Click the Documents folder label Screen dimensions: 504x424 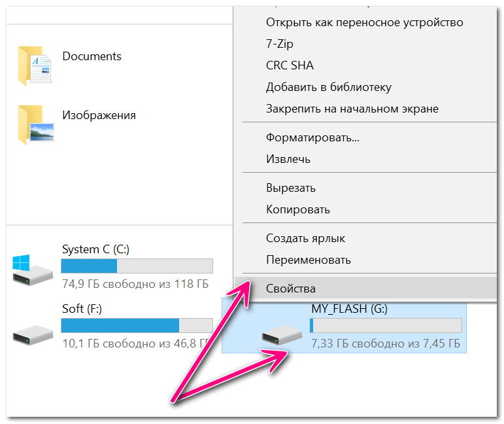pos(92,56)
